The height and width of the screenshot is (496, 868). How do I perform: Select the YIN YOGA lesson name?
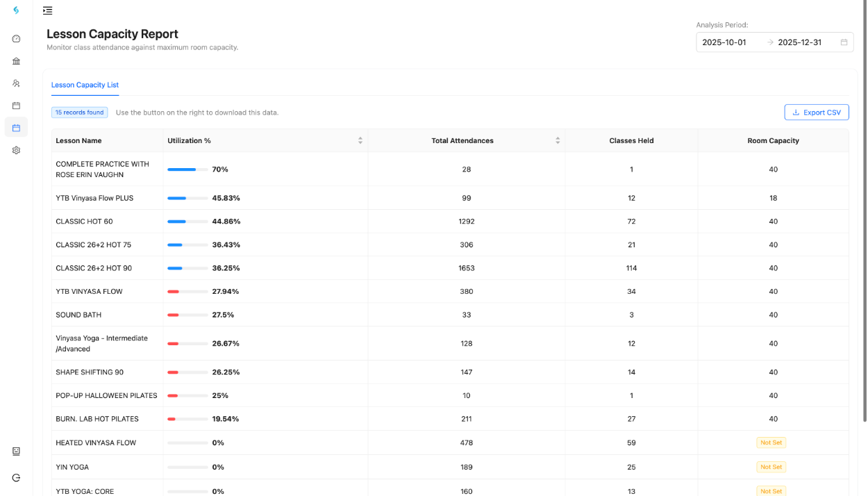pyautogui.click(x=72, y=467)
